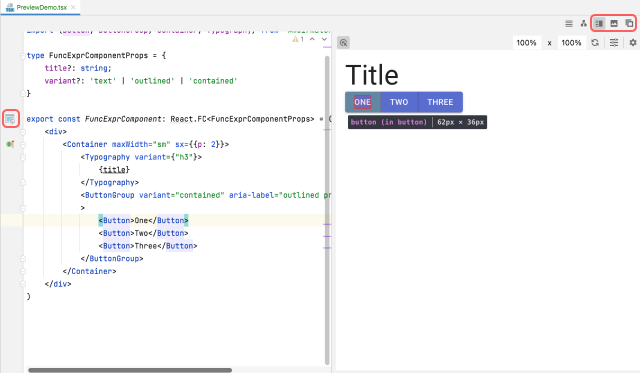Close the PreviewDemo.tsx tab

[73, 7]
